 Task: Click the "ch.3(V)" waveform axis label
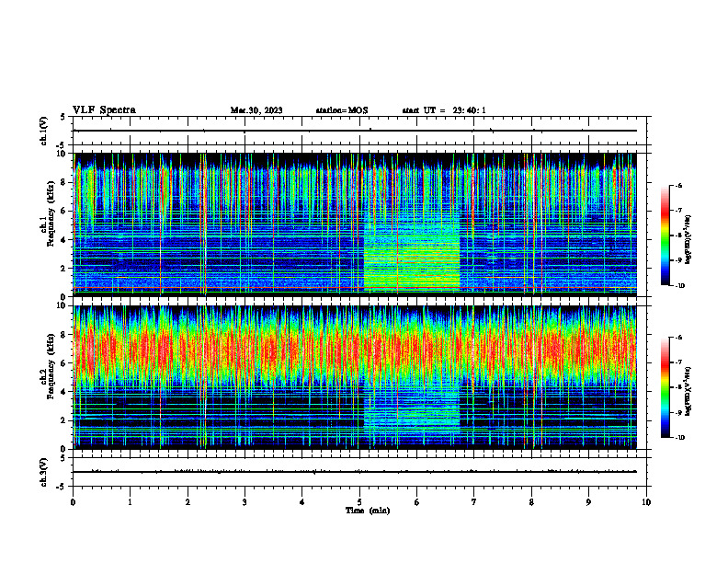click(44, 472)
